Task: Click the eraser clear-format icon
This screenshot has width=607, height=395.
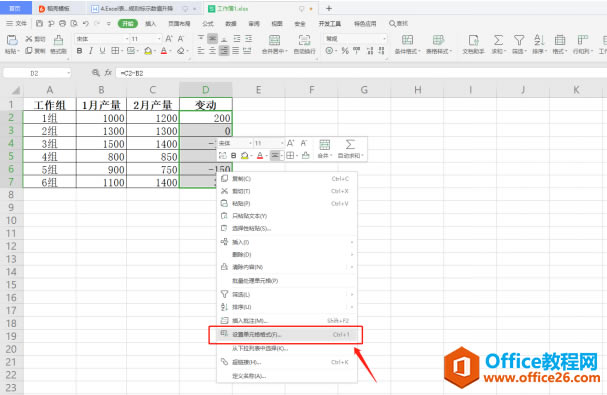Action: 181,51
